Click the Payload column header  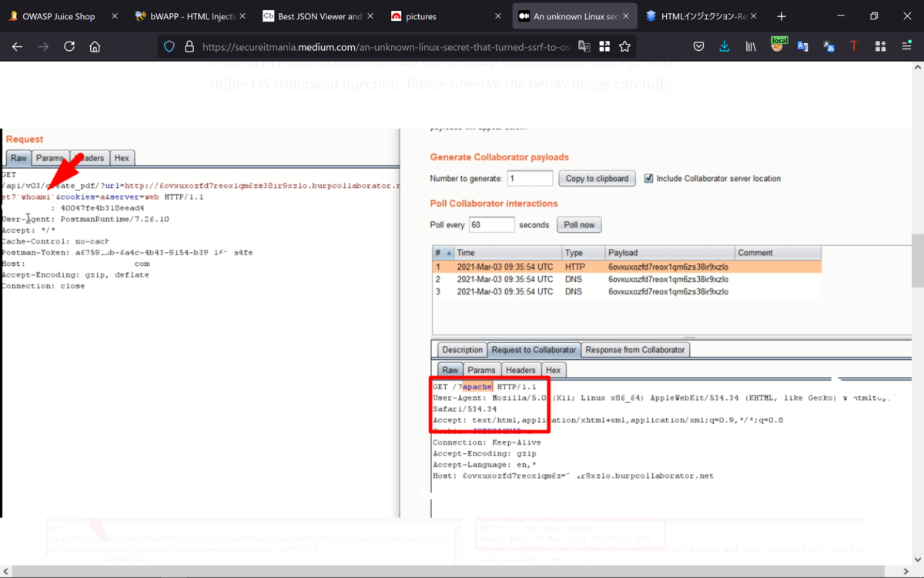point(669,253)
